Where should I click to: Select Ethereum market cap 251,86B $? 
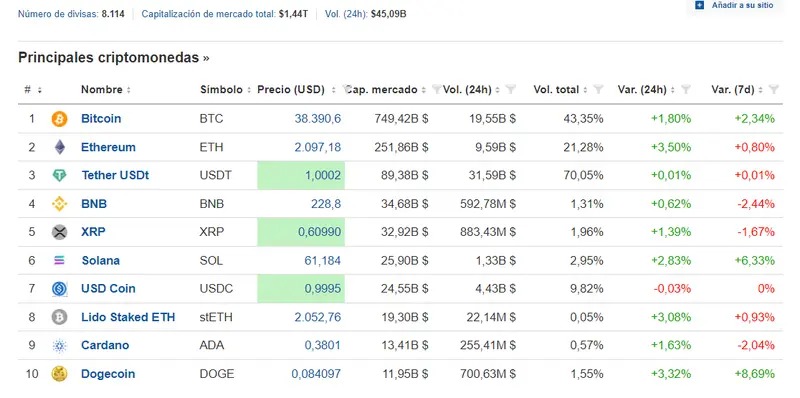[401, 147]
